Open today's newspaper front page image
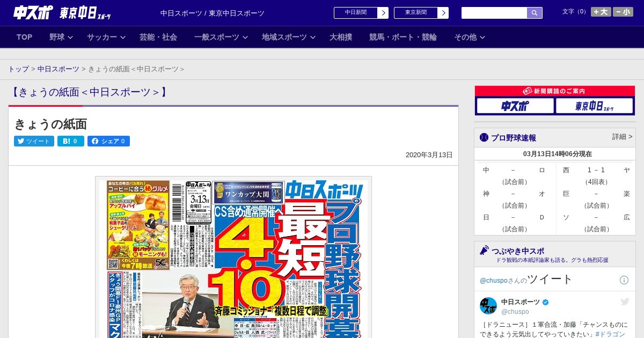The height and width of the screenshot is (338, 644). point(233,257)
